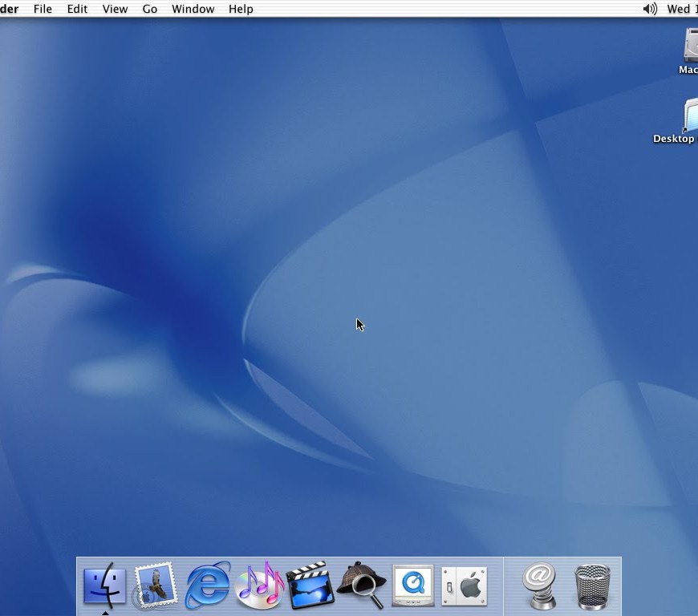698x616 pixels.
Task: Open the File menu
Action: [43, 9]
